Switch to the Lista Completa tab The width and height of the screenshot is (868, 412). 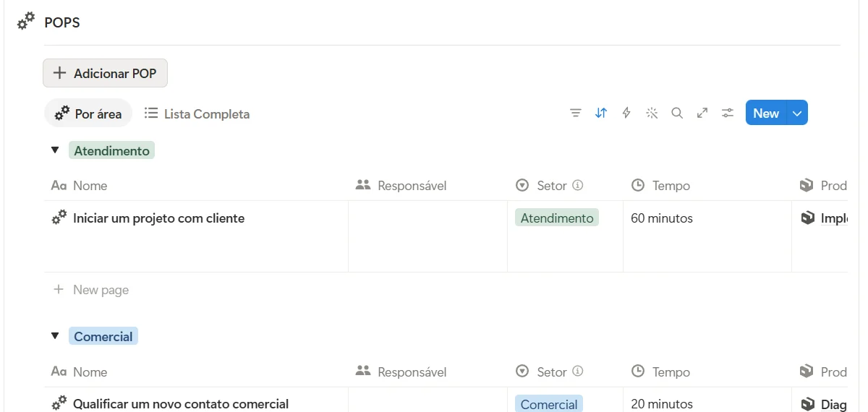point(197,113)
